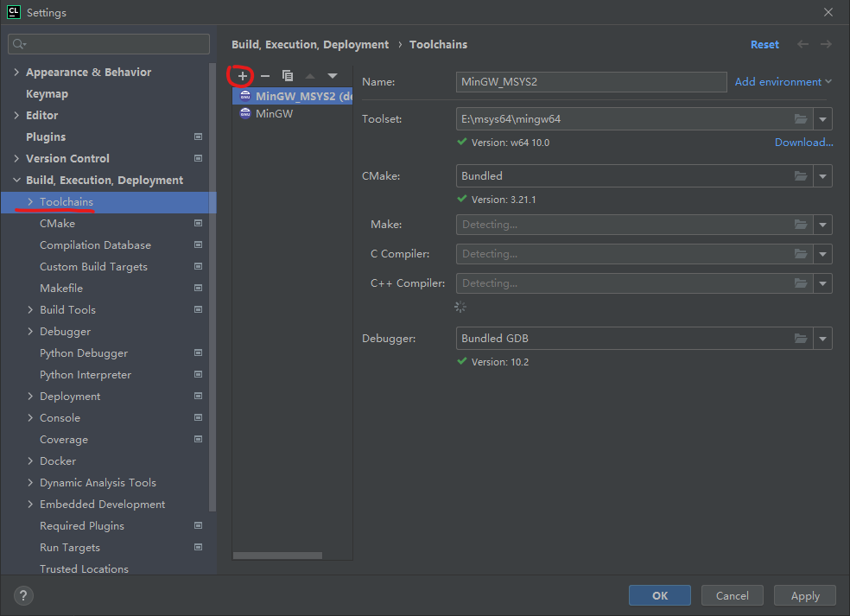Click horizontal scrollbar under toolchain list

tap(277, 556)
